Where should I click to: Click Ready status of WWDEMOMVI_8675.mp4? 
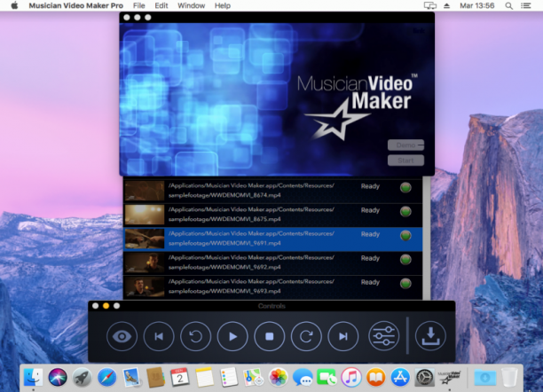pos(370,210)
